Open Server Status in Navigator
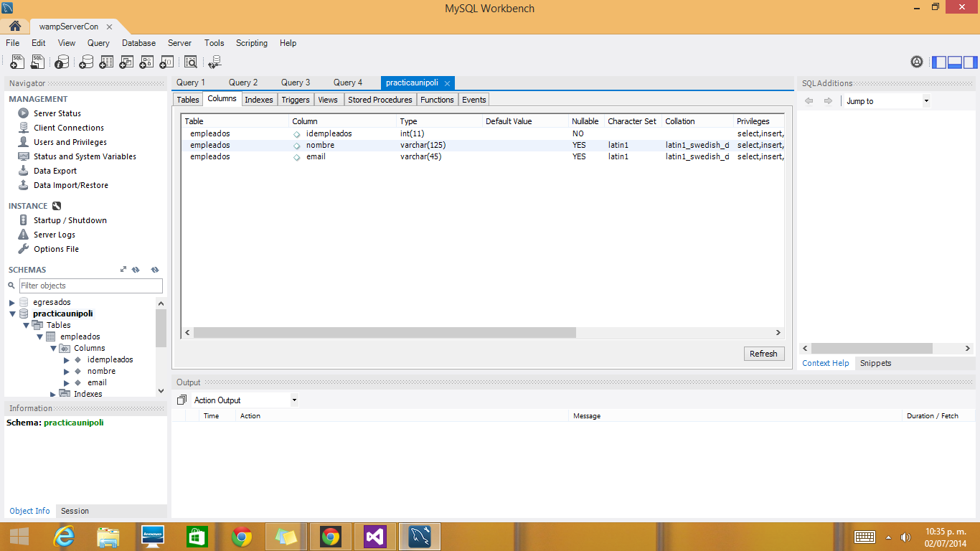The image size is (980, 551). pos(57,113)
